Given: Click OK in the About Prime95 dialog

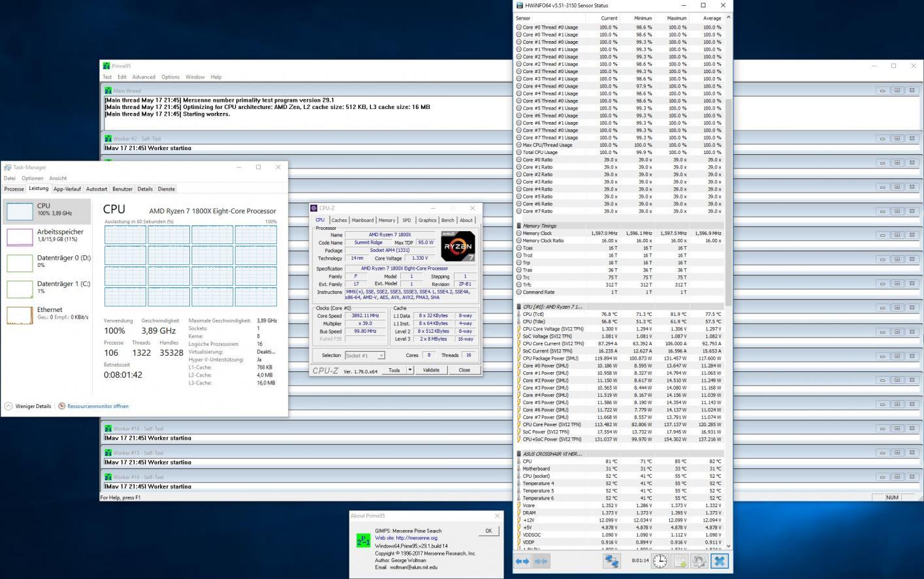Looking at the screenshot, I should (488, 531).
